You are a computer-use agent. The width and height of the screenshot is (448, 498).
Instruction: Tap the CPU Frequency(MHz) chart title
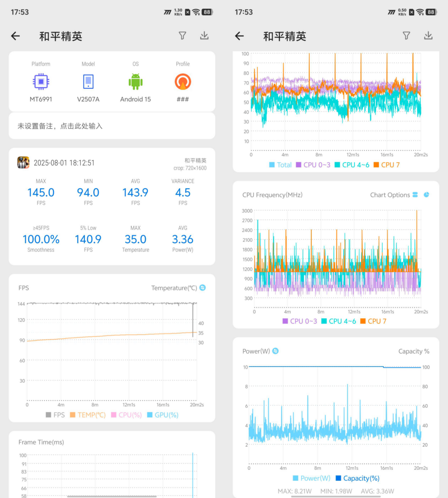pyautogui.click(x=272, y=195)
